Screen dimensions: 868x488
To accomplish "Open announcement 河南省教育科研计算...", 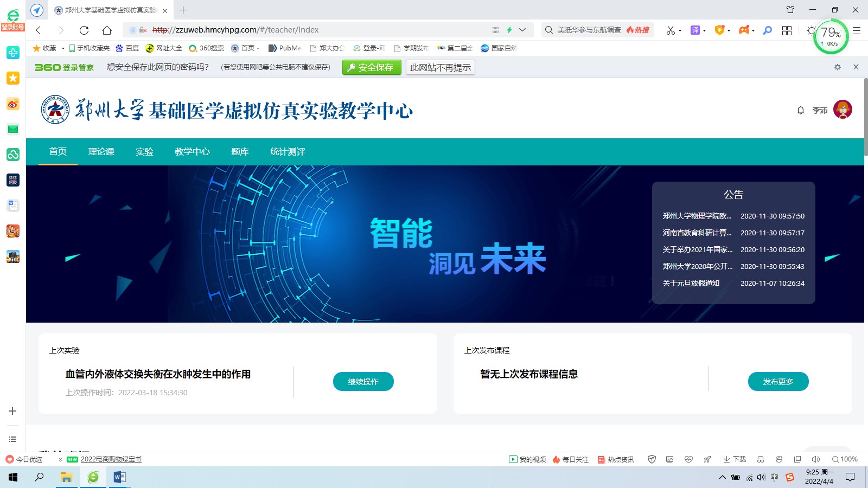I will pyautogui.click(x=697, y=233).
